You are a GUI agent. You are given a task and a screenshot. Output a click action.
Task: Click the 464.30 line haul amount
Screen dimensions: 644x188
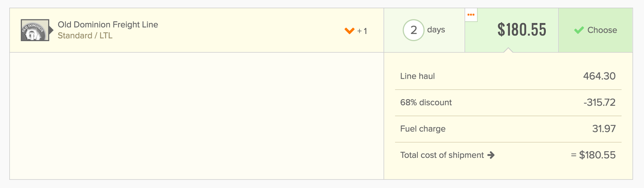coord(599,76)
